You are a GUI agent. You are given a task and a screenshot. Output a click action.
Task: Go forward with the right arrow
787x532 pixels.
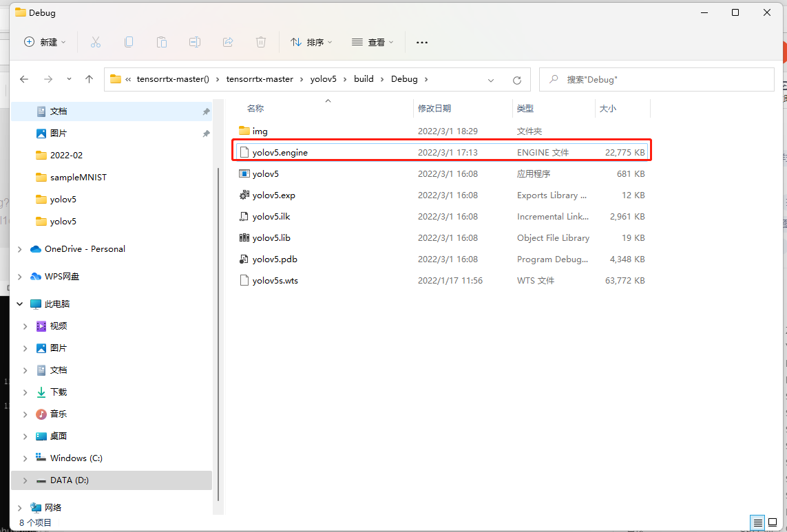[x=48, y=79]
